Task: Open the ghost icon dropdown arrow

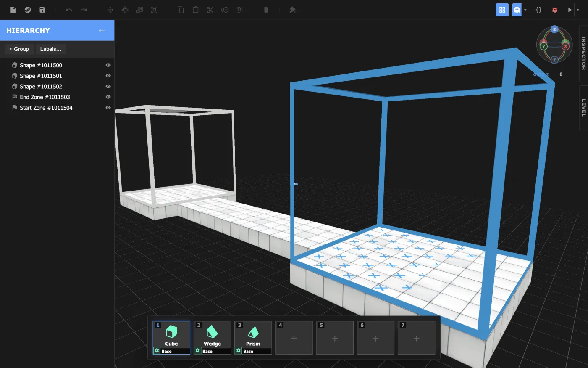Action: [525, 10]
